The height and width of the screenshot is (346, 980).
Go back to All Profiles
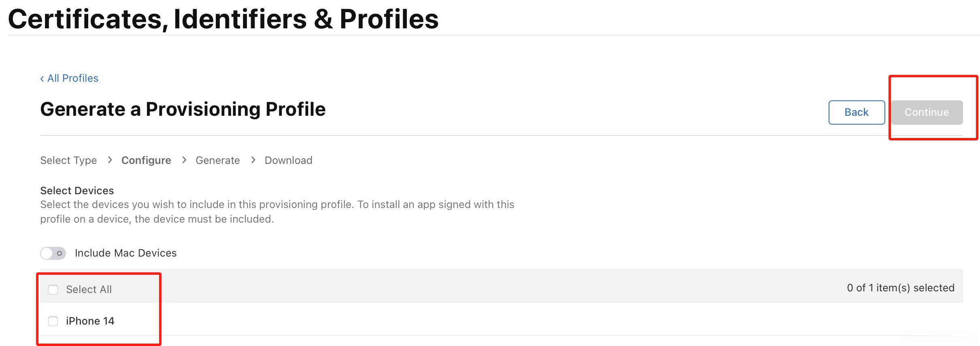pyautogui.click(x=70, y=78)
